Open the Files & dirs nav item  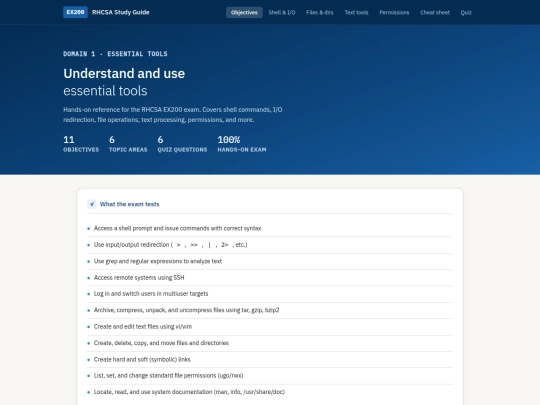tap(320, 12)
